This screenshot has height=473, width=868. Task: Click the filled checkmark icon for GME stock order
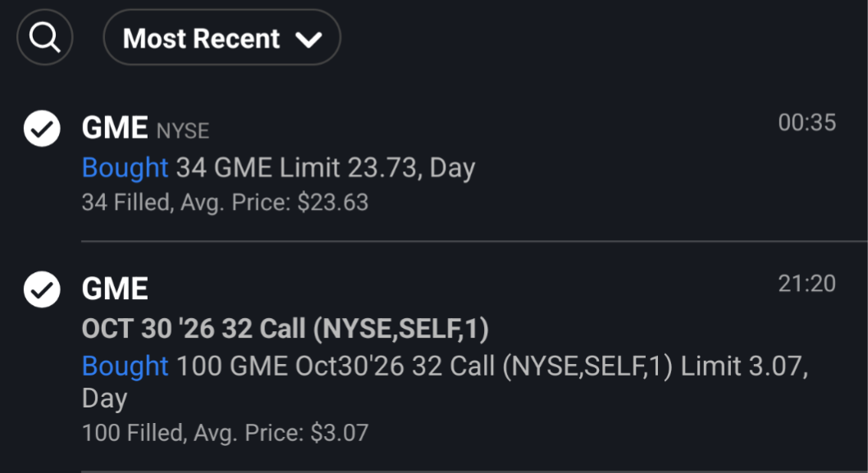pos(41,129)
